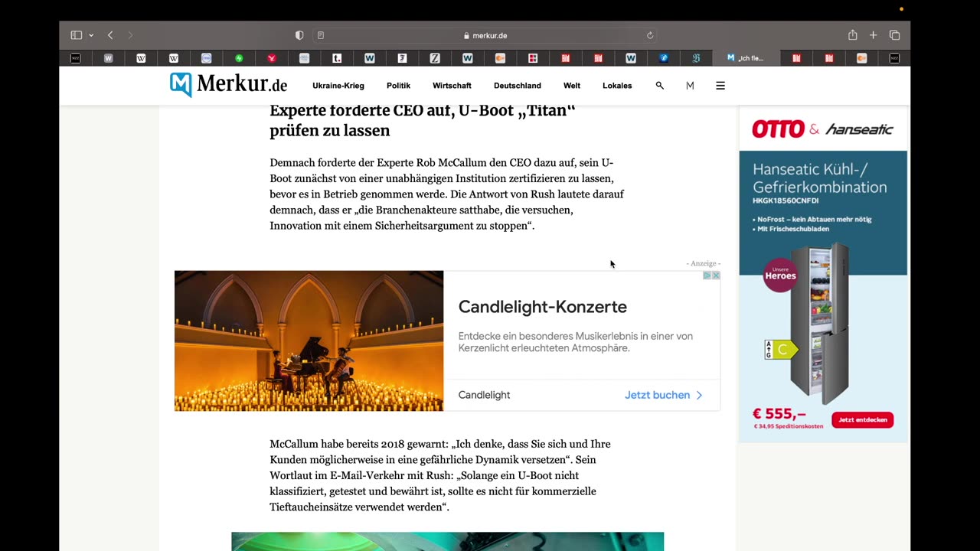Open the Lokales section
980x551 pixels.
(x=617, y=86)
